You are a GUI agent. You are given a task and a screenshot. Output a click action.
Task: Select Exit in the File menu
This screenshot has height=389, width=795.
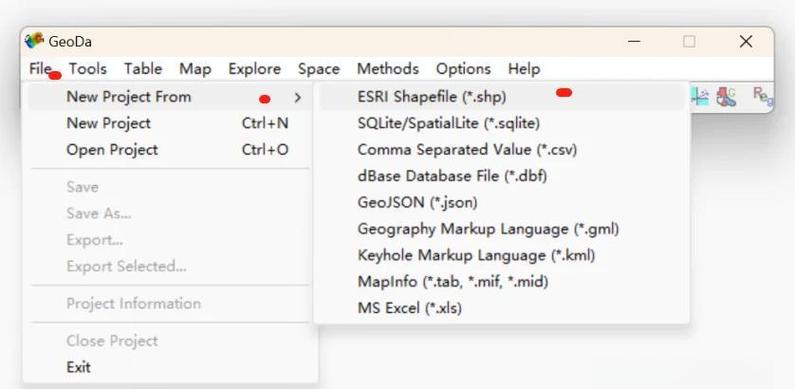tap(170, 367)
